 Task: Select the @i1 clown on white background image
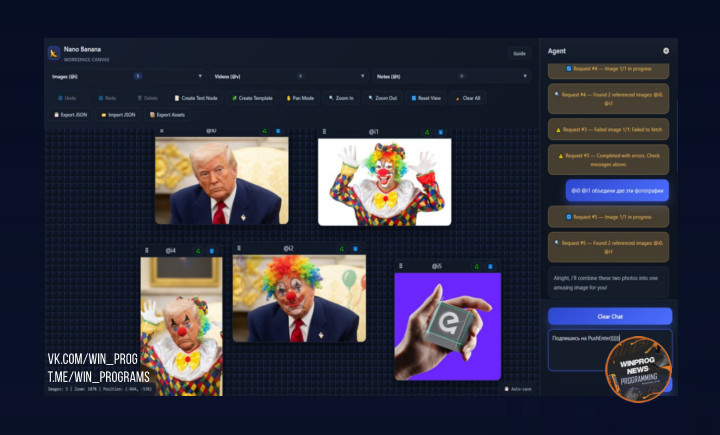[x=385, y=182]
